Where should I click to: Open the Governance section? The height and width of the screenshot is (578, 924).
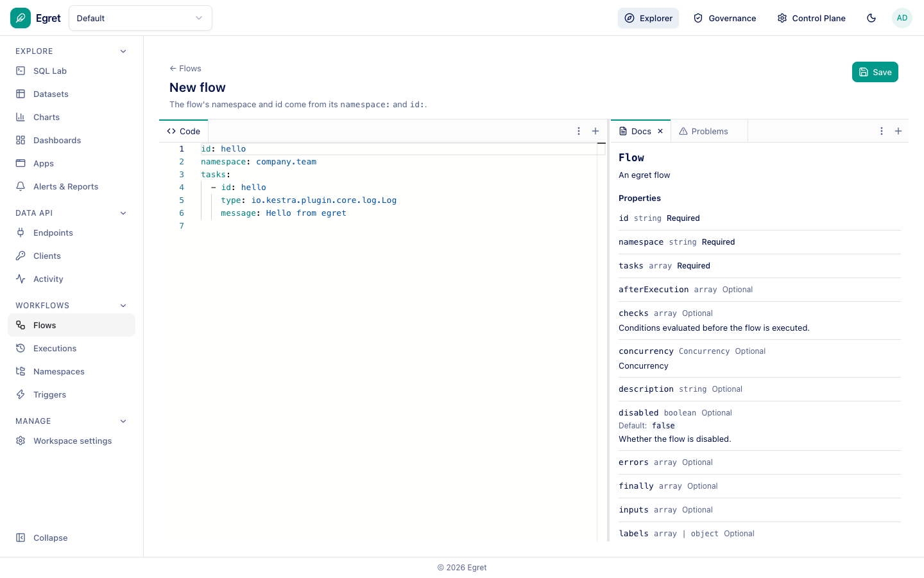pos(725,18)
